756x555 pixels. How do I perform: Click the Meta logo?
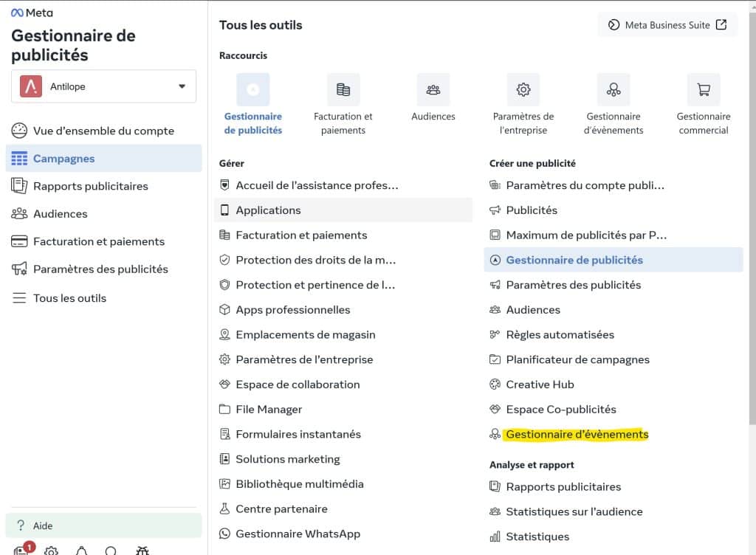coord(32,13)
